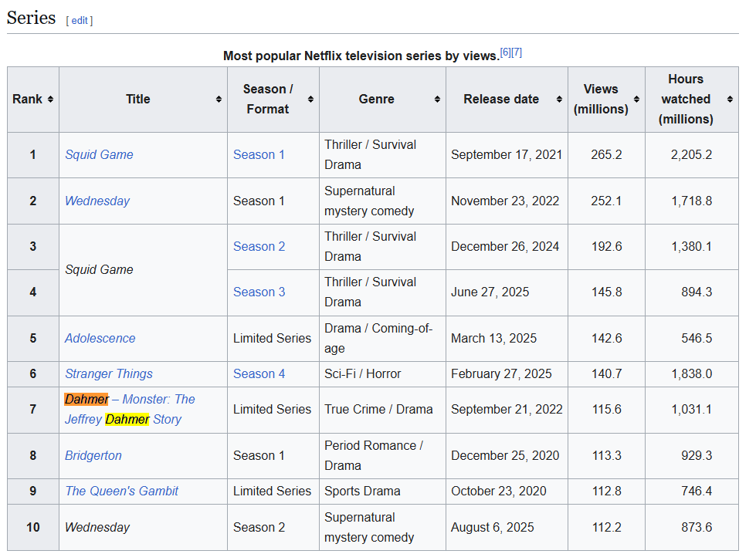Viewport: 756px width, 554px height.
Task: Sort table by Rank column arrows
Action: coord(50,100)
